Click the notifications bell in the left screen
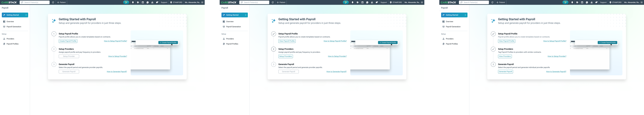 (133, 2)
